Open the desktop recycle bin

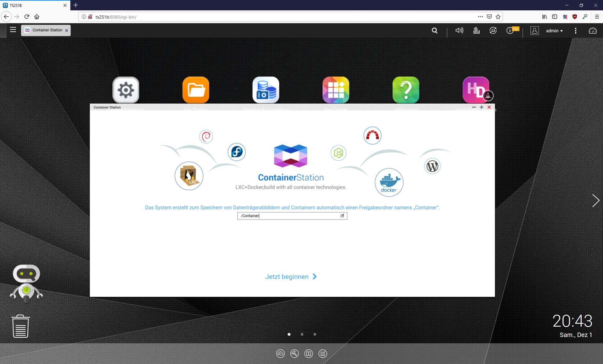click(x=21, y=326)
